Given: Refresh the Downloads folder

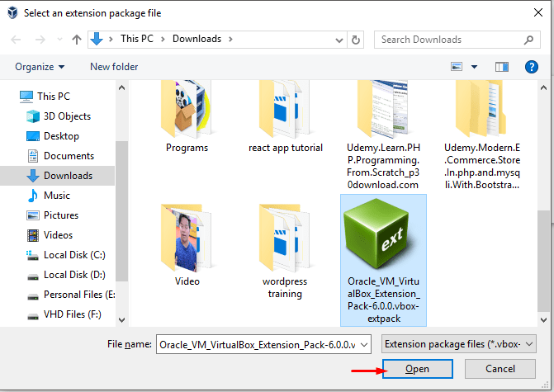Looking at the screenshot, I should (356, 40).
